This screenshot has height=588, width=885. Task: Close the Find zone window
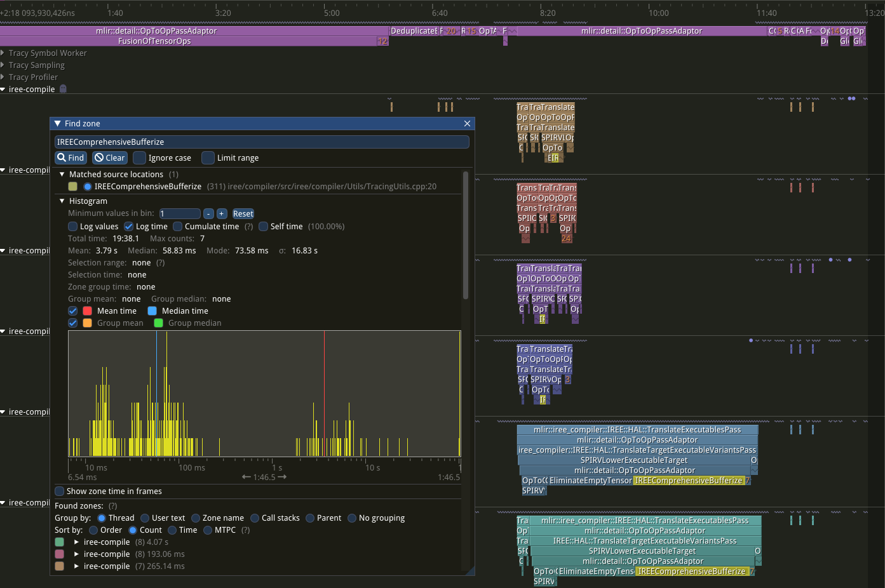[x=467, y=123]
